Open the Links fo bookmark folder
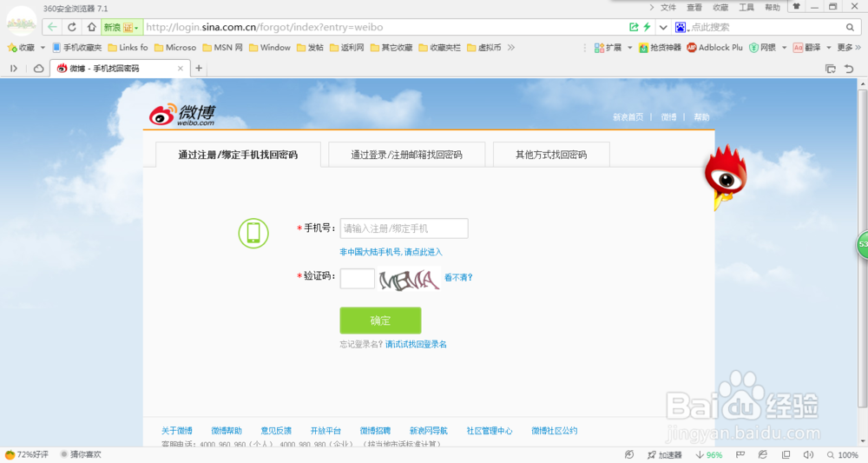Image resolution: width=868 pixels, height=463 pixels. [x=128, y=48]
